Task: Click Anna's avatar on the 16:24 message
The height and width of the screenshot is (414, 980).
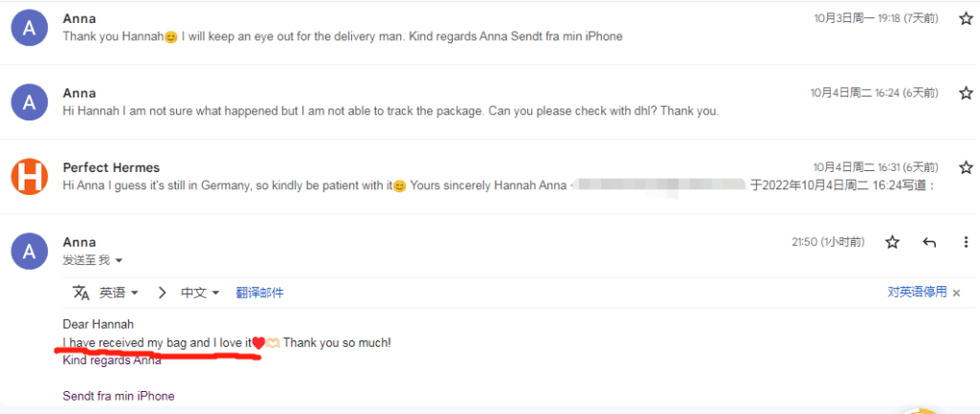Action: pyautogui.click(x=30, y=102)
